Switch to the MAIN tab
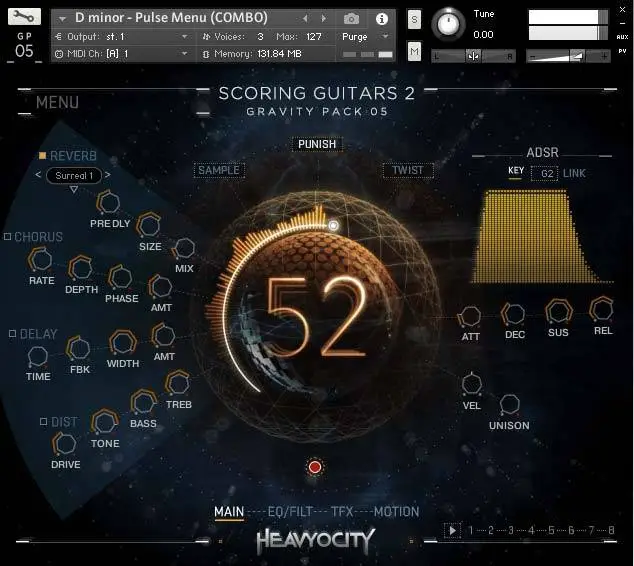The height and width of the screenshot is (566, 634). [x=229, y=512]
